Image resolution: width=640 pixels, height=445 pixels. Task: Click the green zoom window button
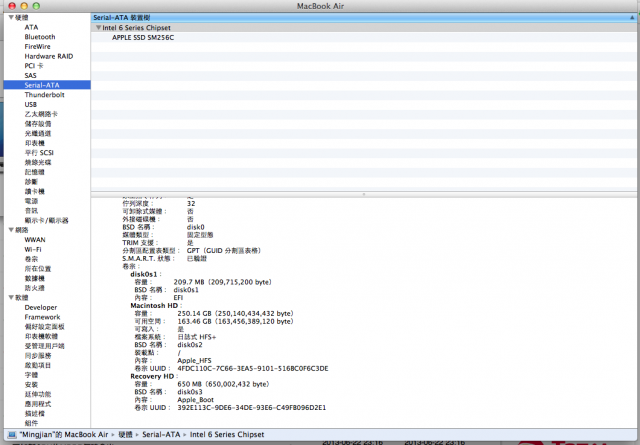click(36, 6)
